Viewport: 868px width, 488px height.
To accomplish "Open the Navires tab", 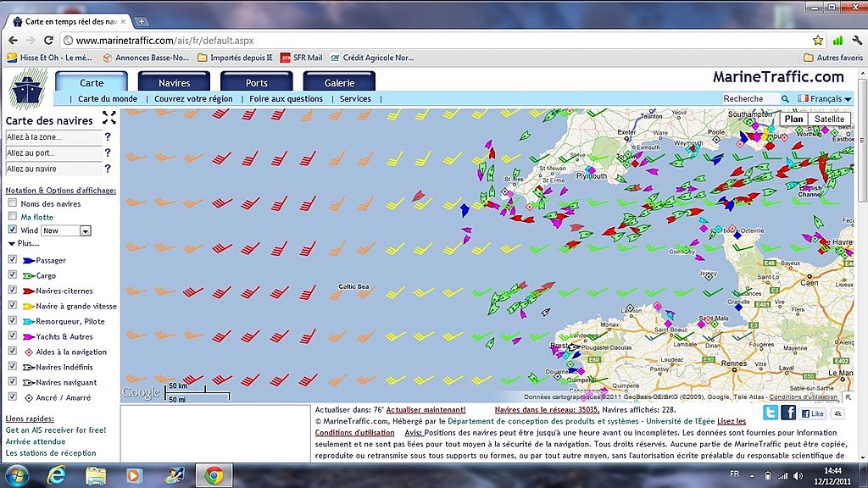I will (174, 82).
